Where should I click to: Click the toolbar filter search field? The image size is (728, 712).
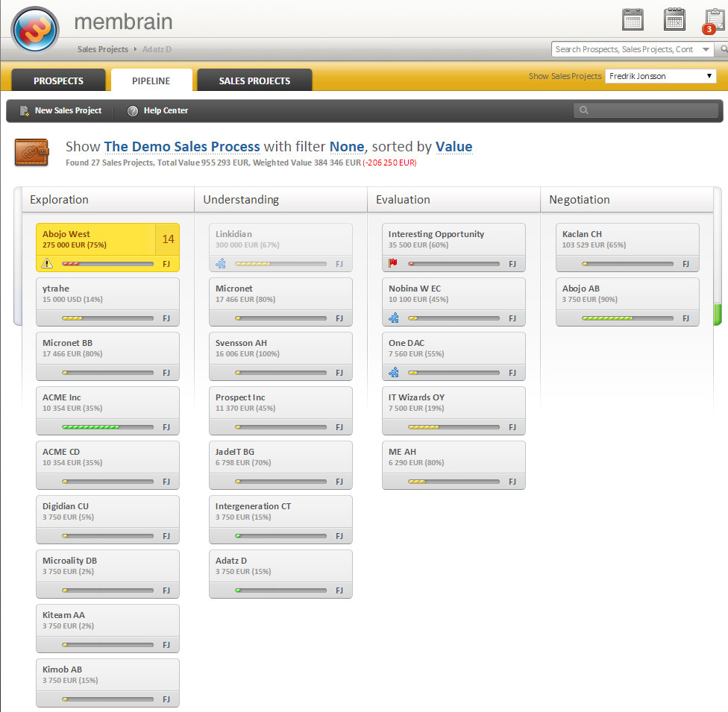tap(646, 110)
